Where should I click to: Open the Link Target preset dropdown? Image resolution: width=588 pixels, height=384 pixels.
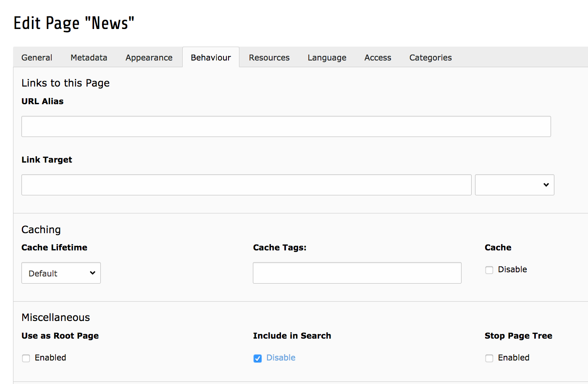tap(514, 185)
